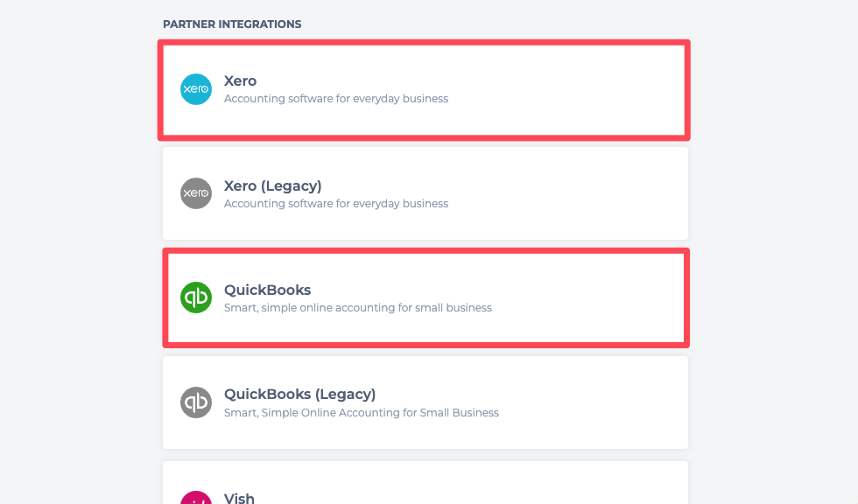858x504 pixels.
Task: Open the Vish integration title
Action: pyautogui.click(x=239, y=498)
